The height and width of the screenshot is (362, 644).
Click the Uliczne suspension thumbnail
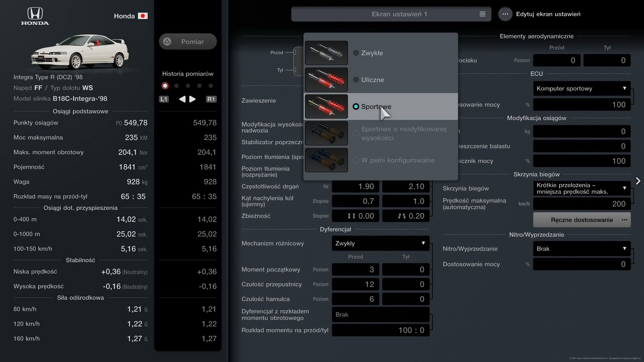click(x=326, y=80)
